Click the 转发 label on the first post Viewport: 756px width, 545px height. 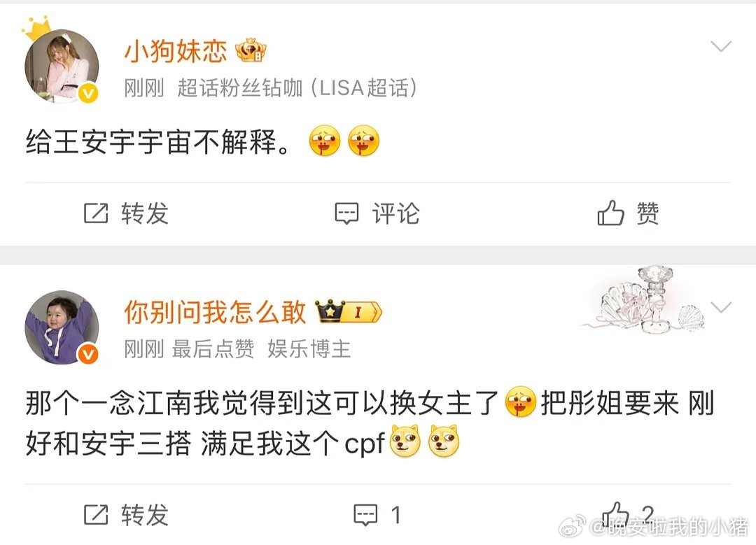[x=145, y=213]
